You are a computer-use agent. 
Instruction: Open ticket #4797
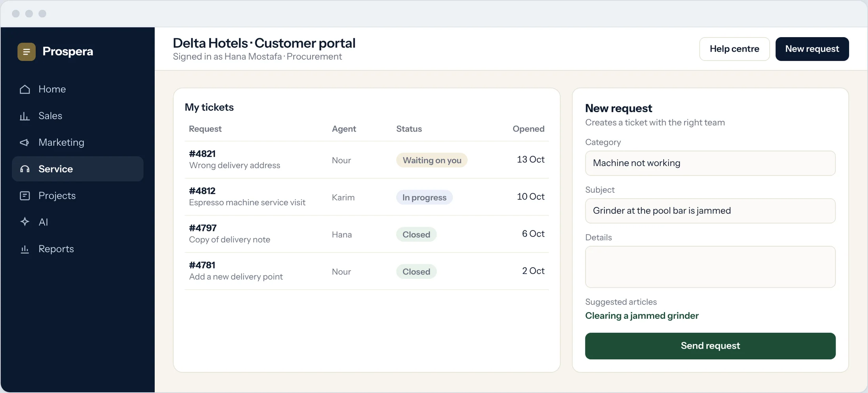pyautogui.click(x=367, y=234)
